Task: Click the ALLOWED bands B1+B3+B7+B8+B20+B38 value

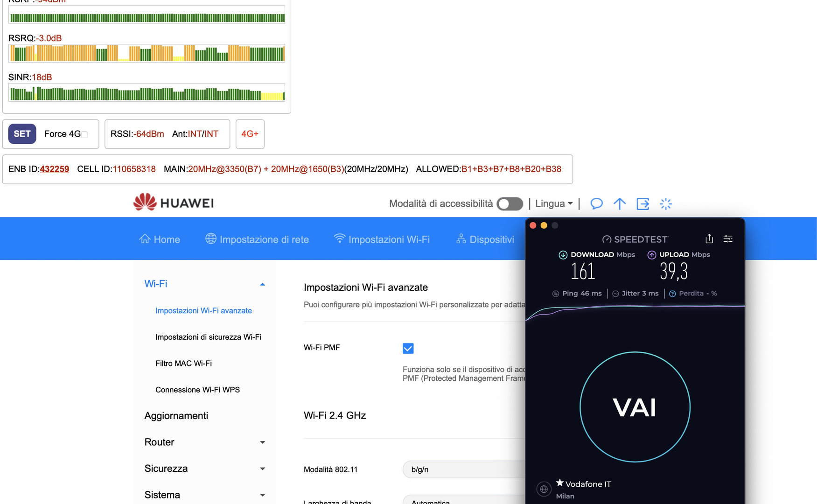Action: click(511, 169)
